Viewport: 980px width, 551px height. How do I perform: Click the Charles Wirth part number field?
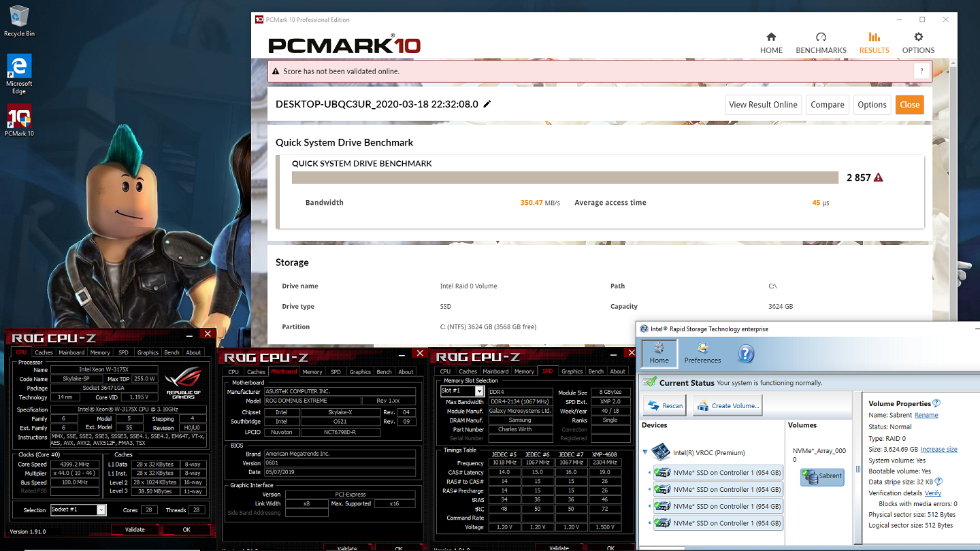coord(519,429)
